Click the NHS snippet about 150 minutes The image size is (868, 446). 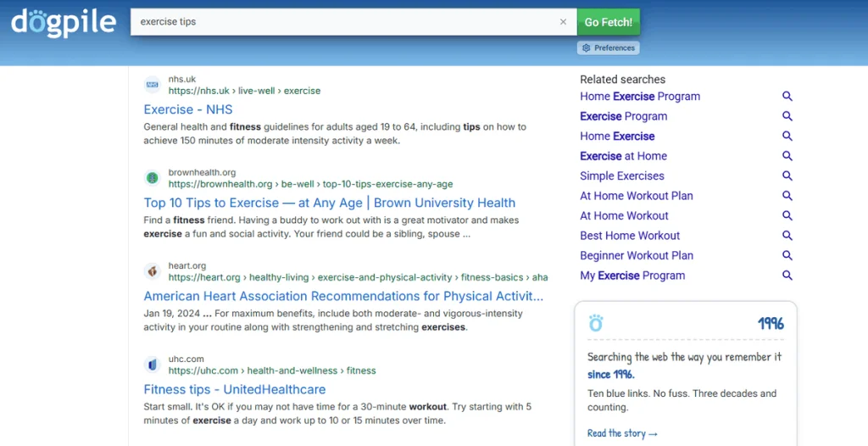coord(335,134)
